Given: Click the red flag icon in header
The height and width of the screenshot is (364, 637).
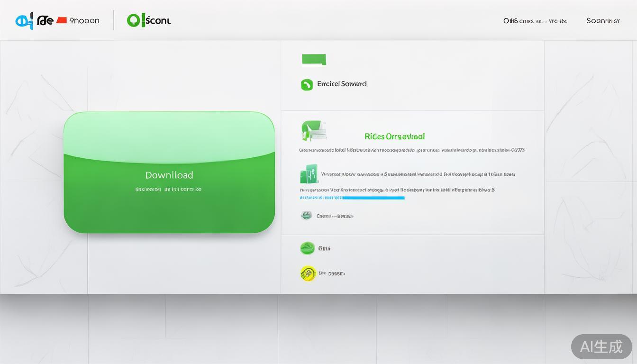Looking at the screenshot, I should click(61, 20).
